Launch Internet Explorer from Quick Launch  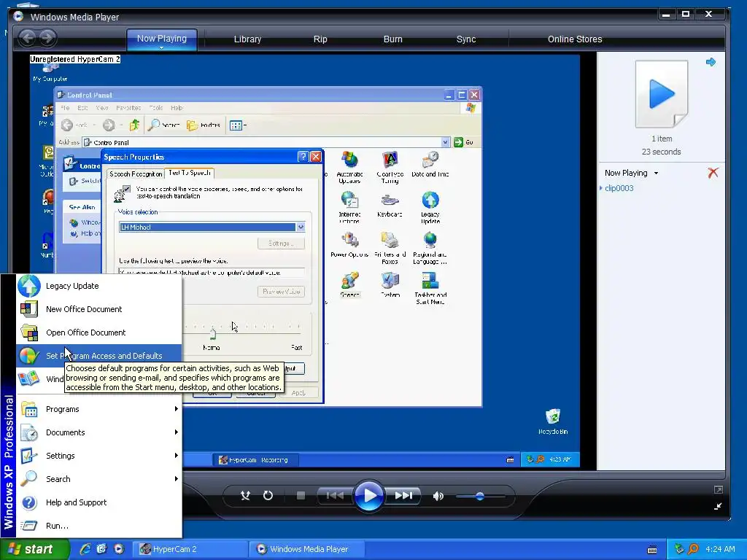pos(85,549)
